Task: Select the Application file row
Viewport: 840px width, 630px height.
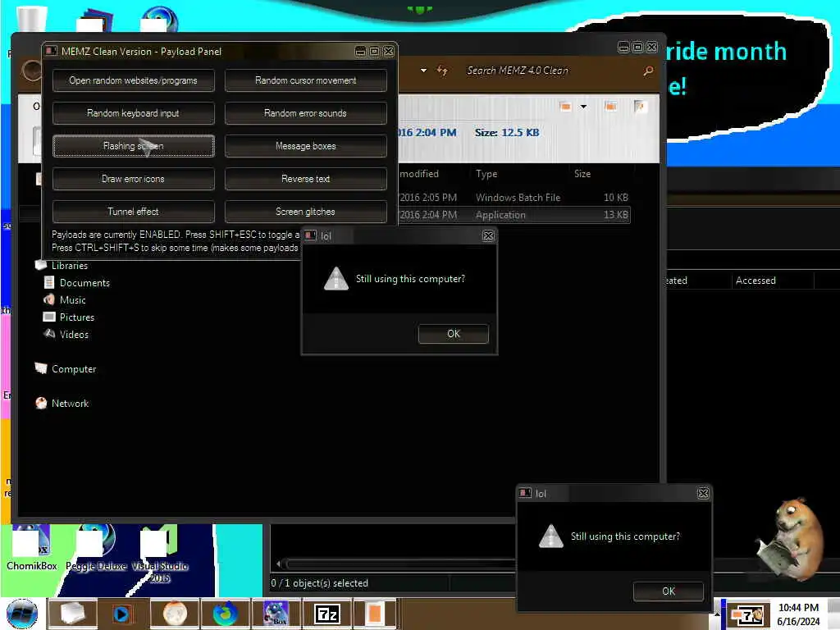Action: click(514, 215)
